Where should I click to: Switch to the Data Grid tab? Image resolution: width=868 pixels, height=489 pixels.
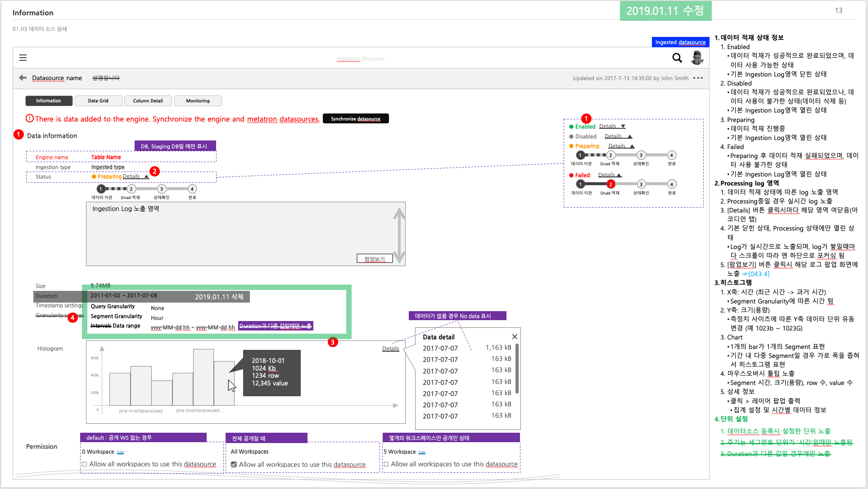(x=98, y=101)
